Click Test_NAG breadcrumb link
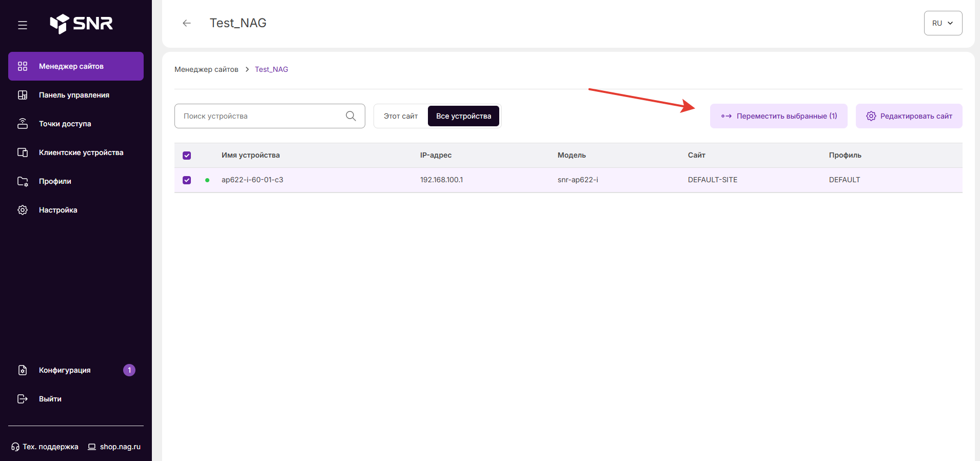Screen dimensions: 980x461 point(271,69)
